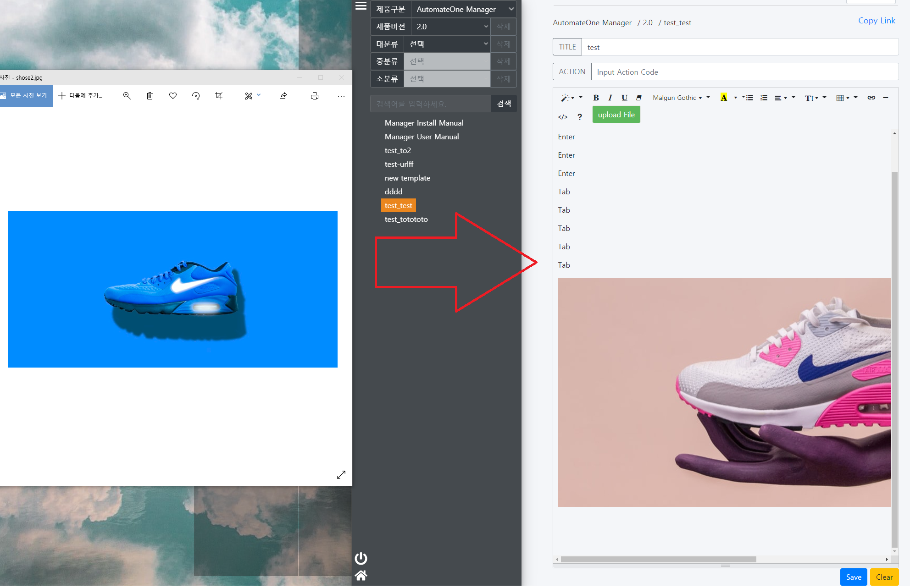Image resolution: width=910 pixels, height=588 pixels.
Task: Insert a link with the chain icon
Action: click(871, 98)
